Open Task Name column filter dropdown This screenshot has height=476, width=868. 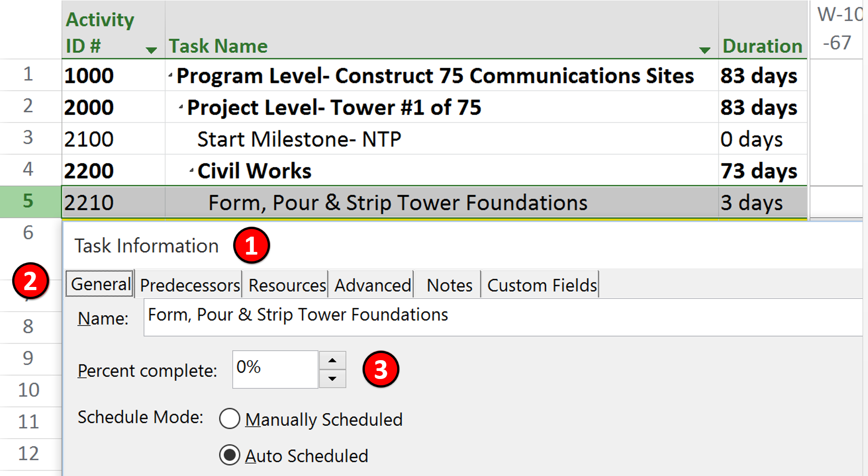pos(704,50)
